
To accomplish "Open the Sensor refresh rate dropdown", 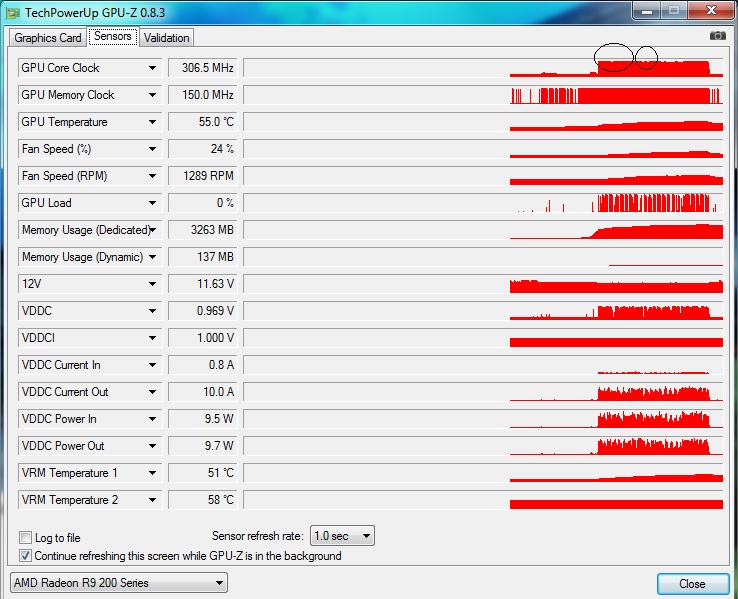I will [x=342, y=536].
